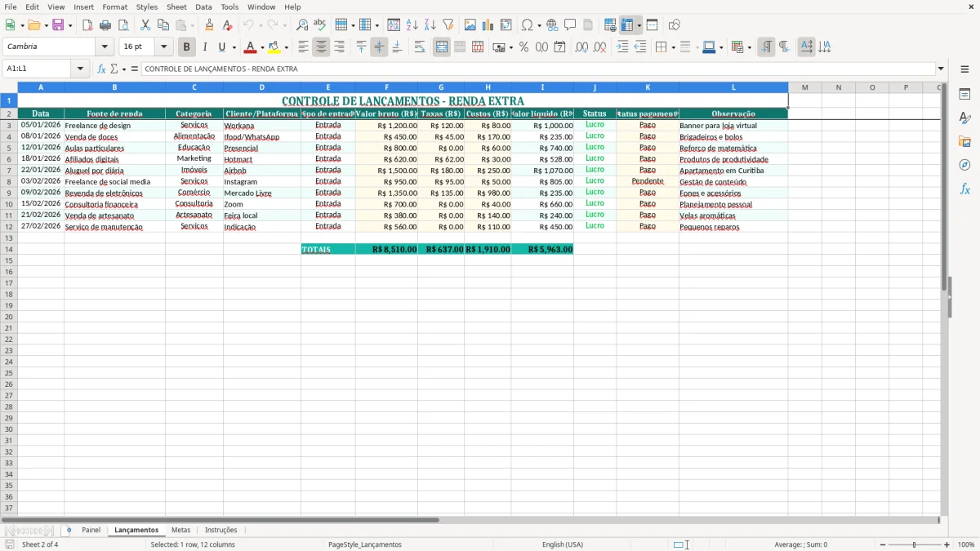Add a decimal place

coord(581,47)
